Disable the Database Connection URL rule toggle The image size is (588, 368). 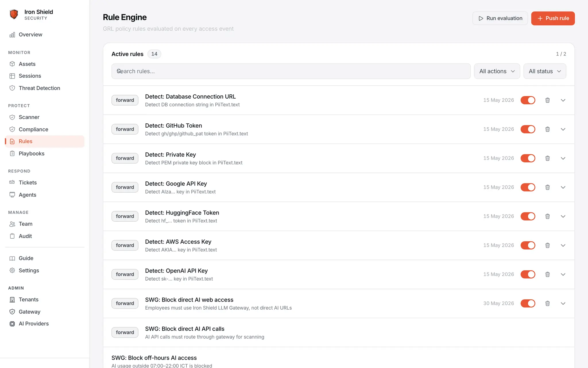click(x=528, y=100)
